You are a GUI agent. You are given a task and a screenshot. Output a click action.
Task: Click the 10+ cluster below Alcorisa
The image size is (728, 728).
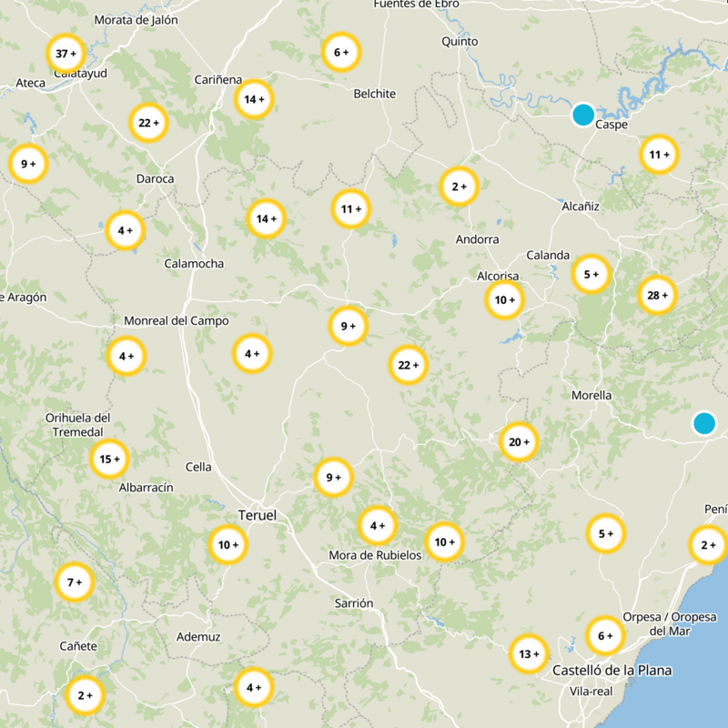click(504, 299)
